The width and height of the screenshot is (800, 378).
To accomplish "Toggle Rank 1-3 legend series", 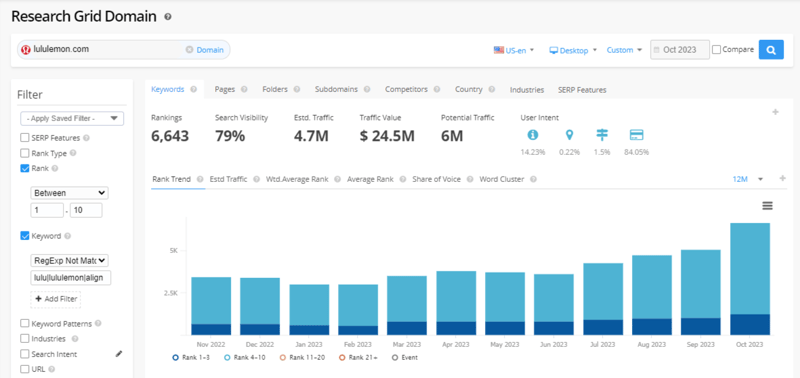I will [190, 358].
